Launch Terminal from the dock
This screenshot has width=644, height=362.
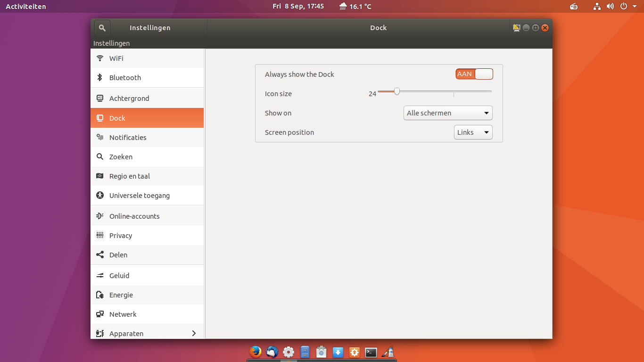[x=371, y=352]
